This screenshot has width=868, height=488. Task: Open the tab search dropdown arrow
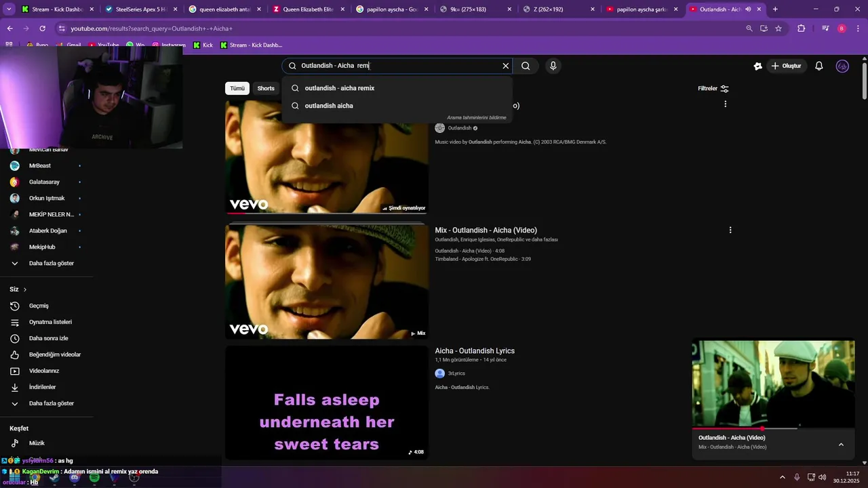click(9, 9)
